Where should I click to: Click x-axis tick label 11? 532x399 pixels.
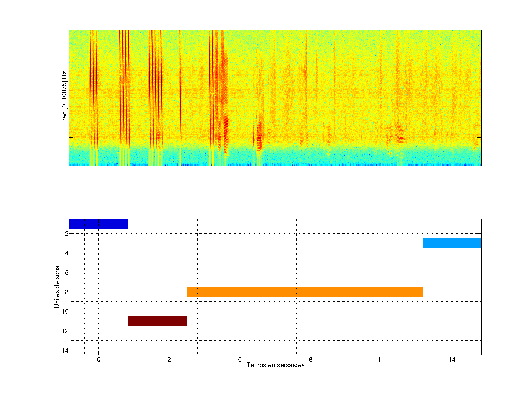[381, 359]
